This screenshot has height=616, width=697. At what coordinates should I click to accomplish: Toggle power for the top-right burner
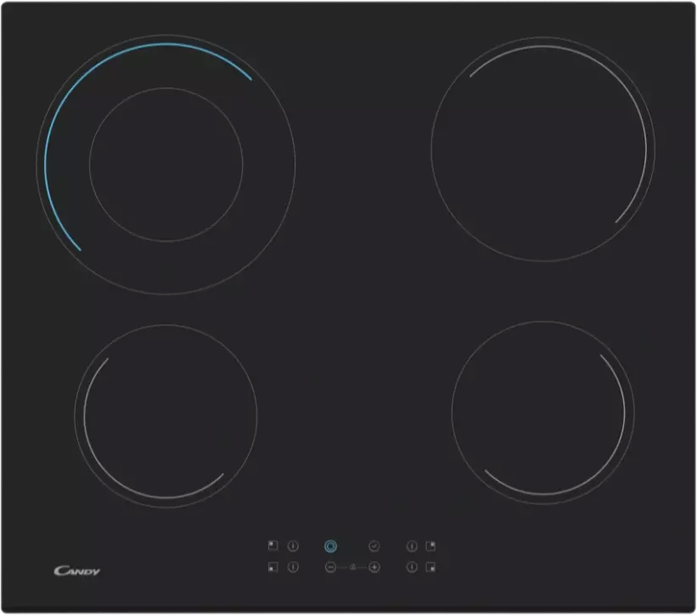tap(412, 546)
